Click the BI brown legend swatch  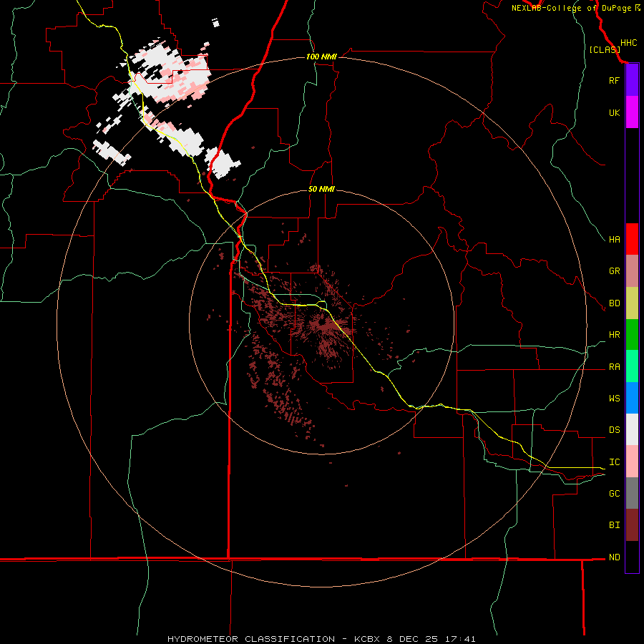coord(632,525)
